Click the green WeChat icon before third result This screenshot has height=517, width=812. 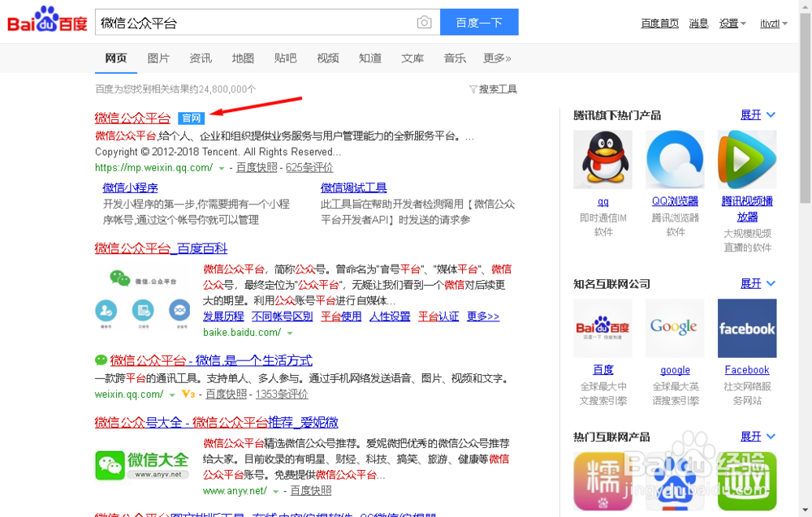click(101, 360)
